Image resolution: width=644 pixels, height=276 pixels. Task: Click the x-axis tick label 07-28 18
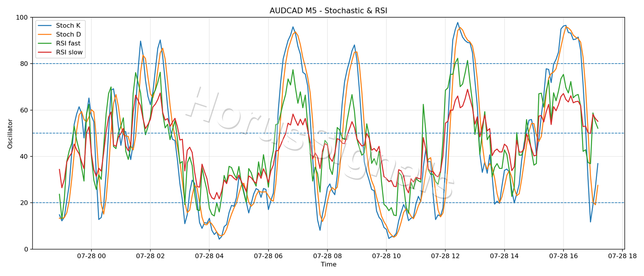[x=622, y=256]
